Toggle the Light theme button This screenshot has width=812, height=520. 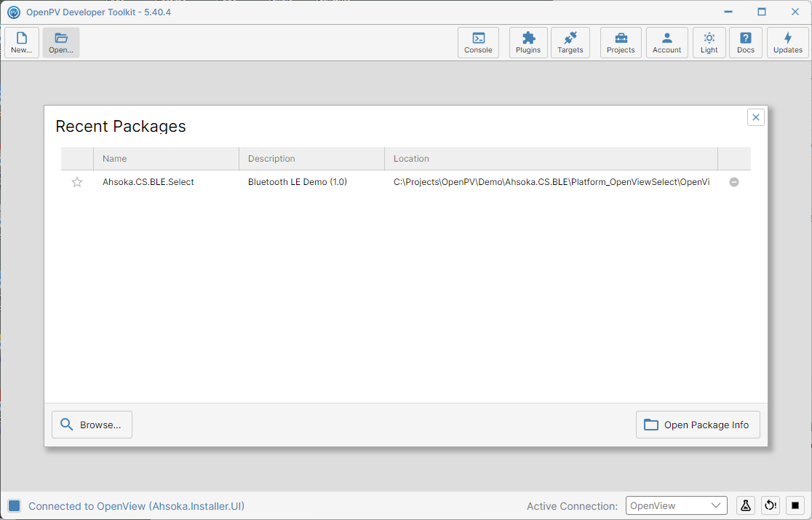[709, 42]
